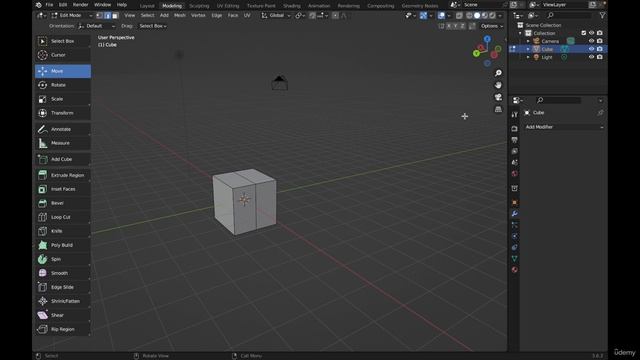Screen dimensions: 640x360
Task: Collapse the Collection tree item
Action: coord(520,33)
